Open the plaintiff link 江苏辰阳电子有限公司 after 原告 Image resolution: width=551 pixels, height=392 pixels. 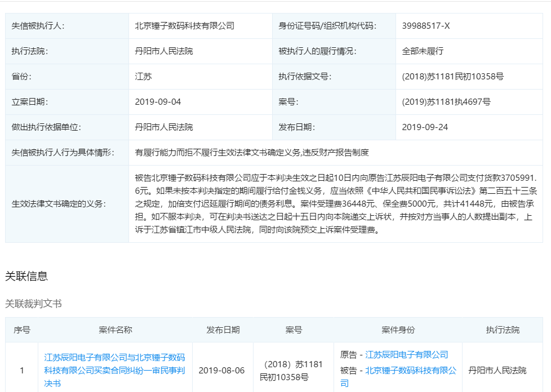tap(407, 355)
